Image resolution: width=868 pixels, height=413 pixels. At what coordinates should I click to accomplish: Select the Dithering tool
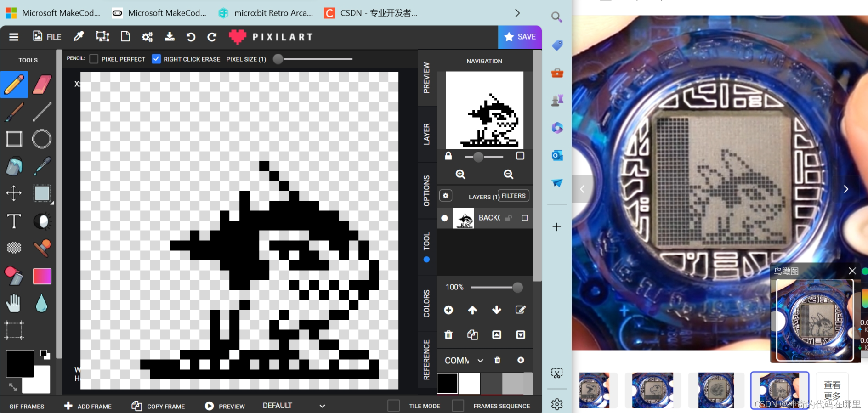[14, 248]
